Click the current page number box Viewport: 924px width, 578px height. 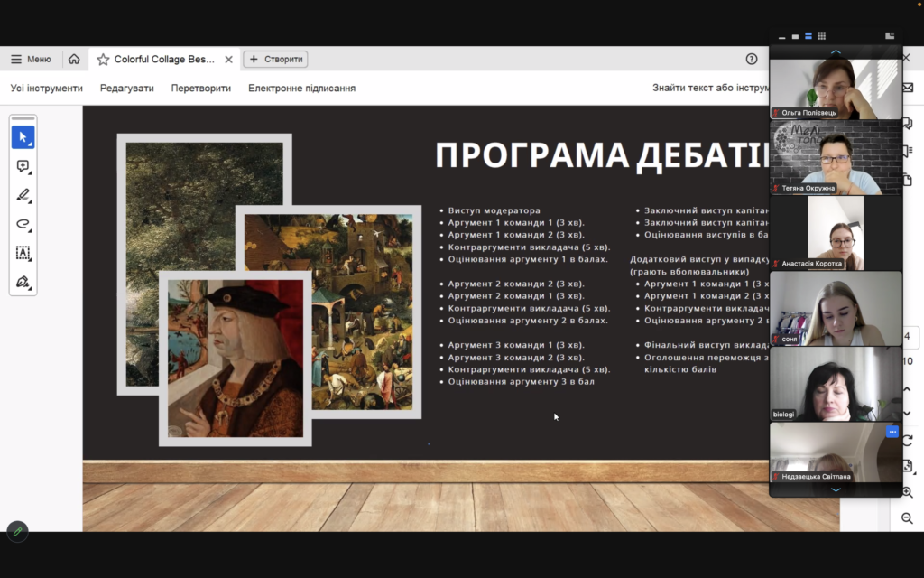click(910, 336)
